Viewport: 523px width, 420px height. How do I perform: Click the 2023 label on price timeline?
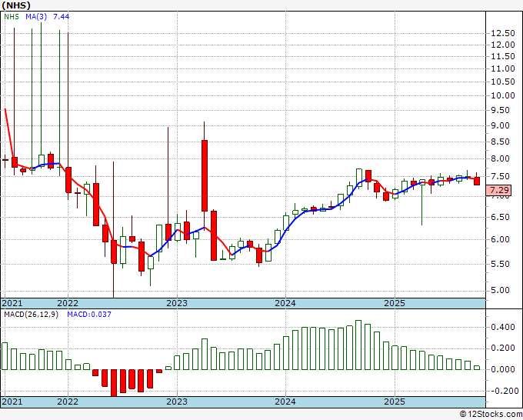coord(177,303)
